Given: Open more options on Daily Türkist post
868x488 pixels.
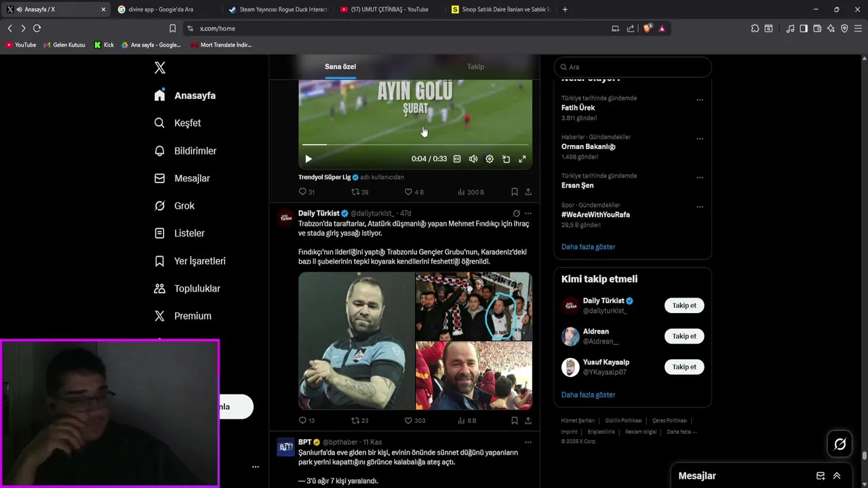Looking at the screenshot, I should [x=528, y=213].
